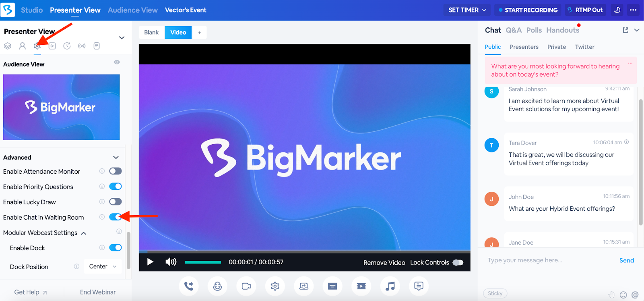
Task: Click the microphone icon in bottom toolbar
Action: tap(217, 286)
